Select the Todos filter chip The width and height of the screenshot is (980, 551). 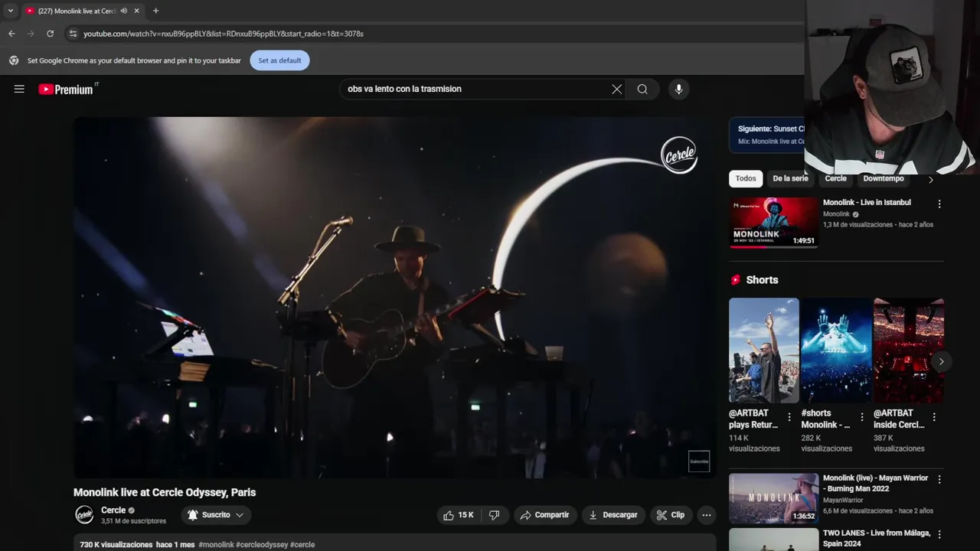(x=746, y=178)
